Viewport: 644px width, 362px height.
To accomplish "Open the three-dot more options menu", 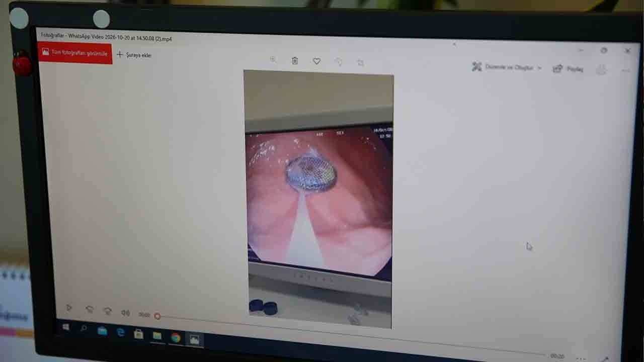I will [x=625, y=71].
